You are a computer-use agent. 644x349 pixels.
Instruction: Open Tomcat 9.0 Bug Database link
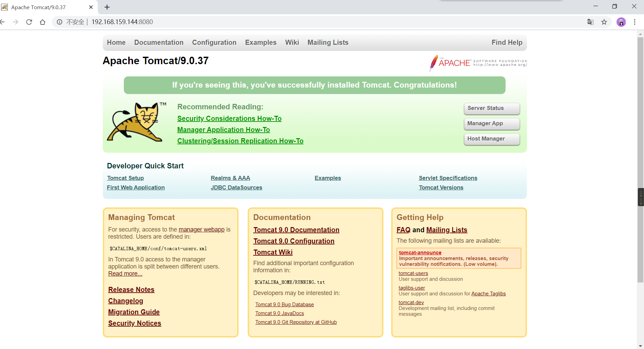point(284,305)
